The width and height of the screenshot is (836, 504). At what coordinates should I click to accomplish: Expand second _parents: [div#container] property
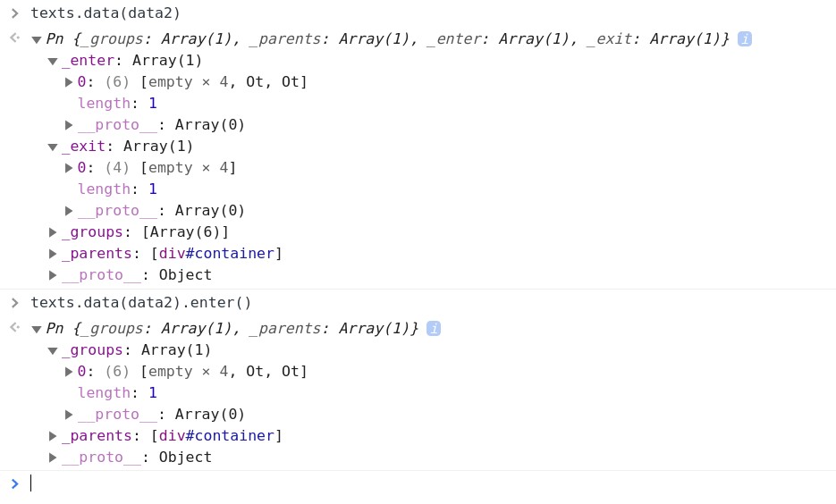pyautogui.click(x=52, y=436)
